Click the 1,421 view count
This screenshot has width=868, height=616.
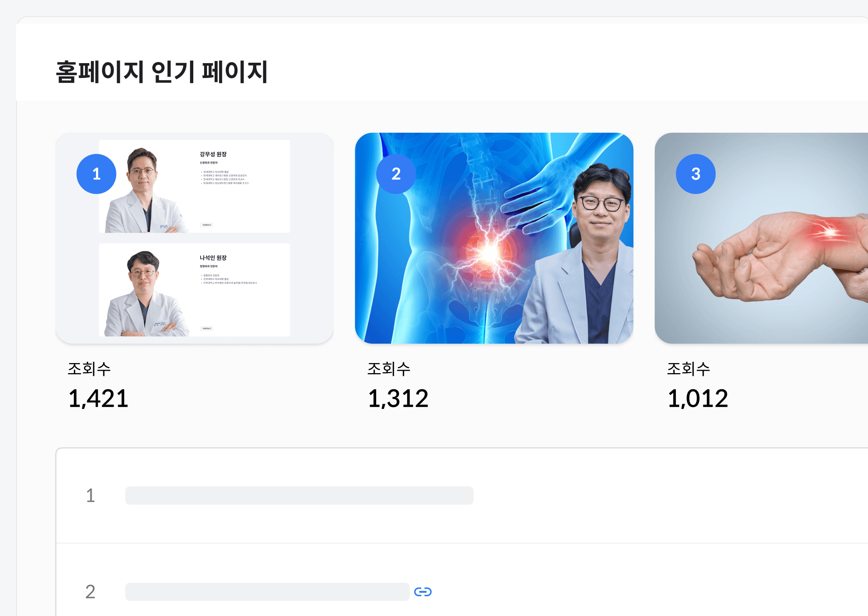point(98,399)
